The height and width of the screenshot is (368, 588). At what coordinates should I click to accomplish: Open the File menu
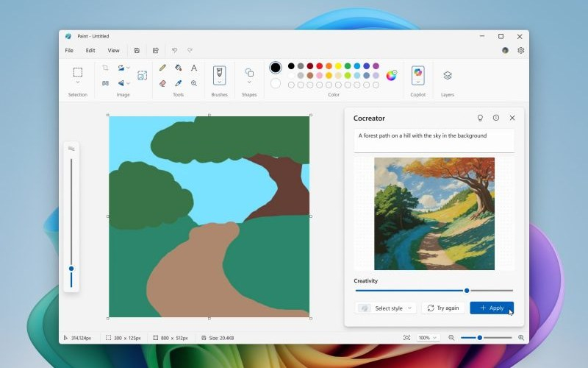69,51
